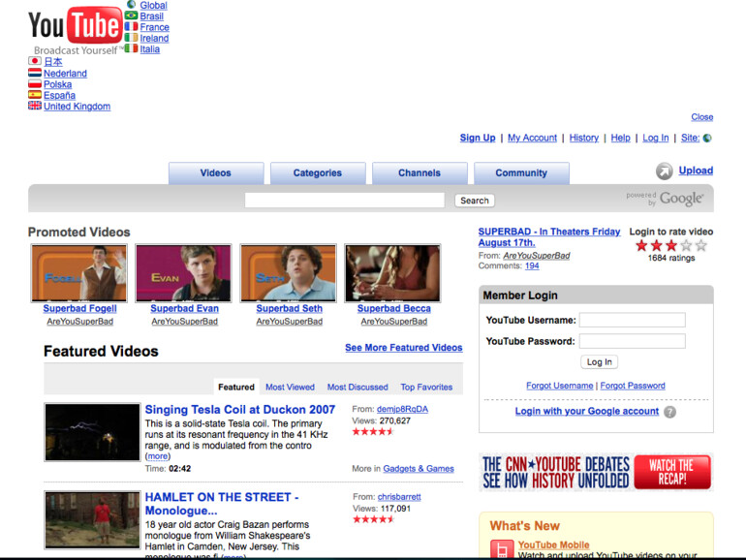Click the Sign Up link
This screenshot has width=746, height=560.
[x=478, y=138]
